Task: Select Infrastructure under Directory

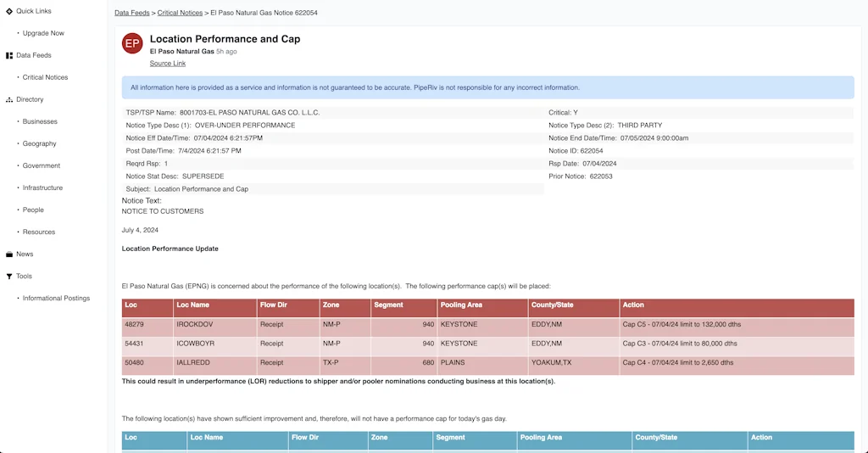Action: coord(42,187)
